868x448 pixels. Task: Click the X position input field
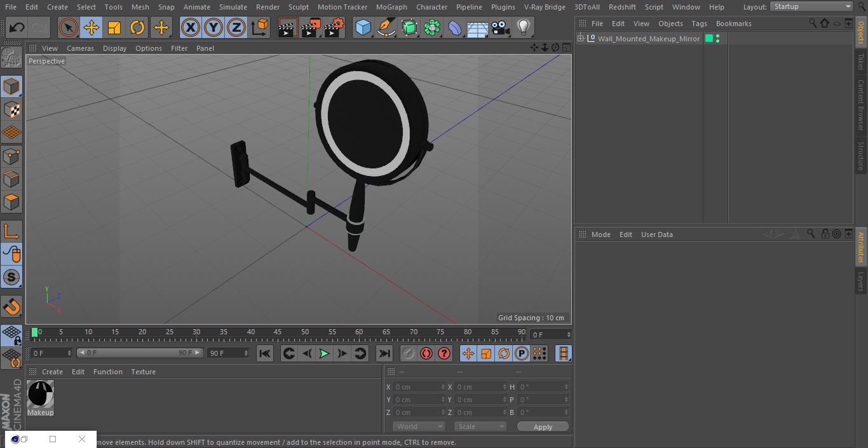tap(419, 387)
